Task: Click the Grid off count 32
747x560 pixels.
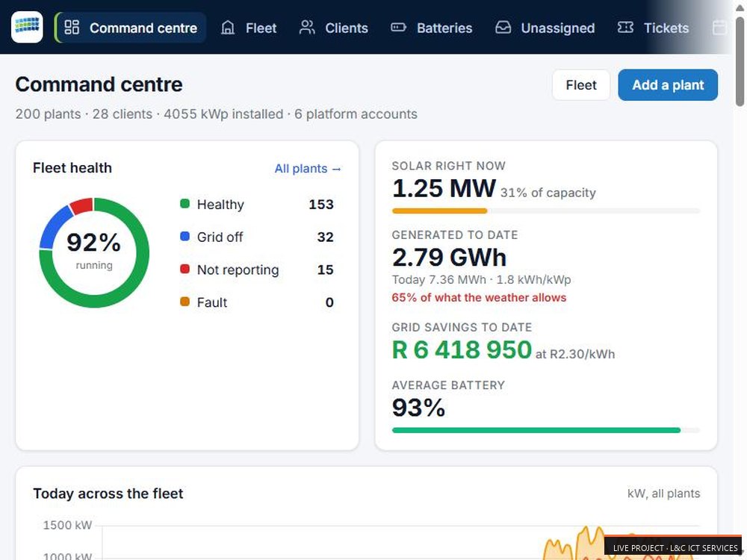Action: point(326,237)
